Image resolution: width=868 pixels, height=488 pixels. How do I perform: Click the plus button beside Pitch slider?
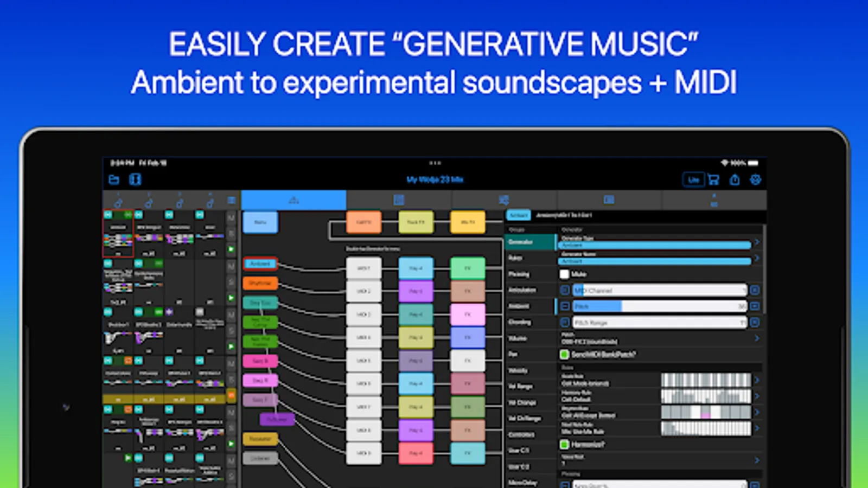[755, 306]
